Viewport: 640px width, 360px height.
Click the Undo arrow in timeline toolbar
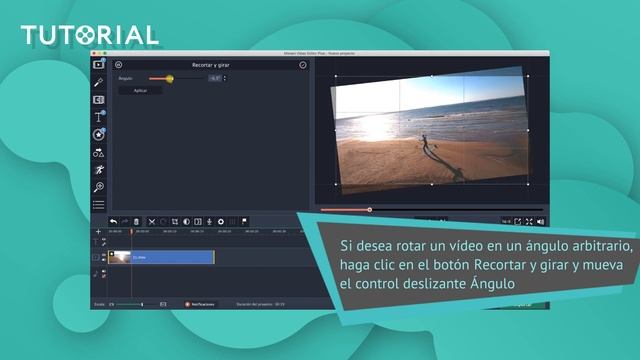coord(113,222)
